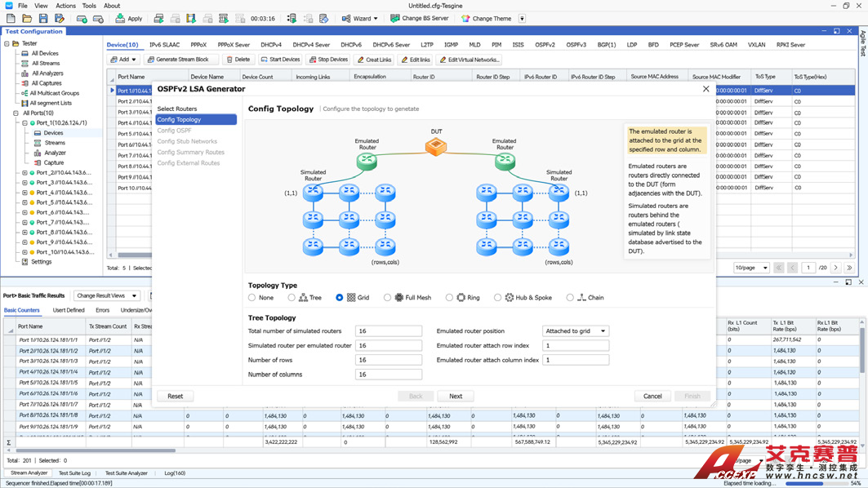Click the Number of rows input field
The width and height of the screenshot is (868, 488).
tap(388, 360)
